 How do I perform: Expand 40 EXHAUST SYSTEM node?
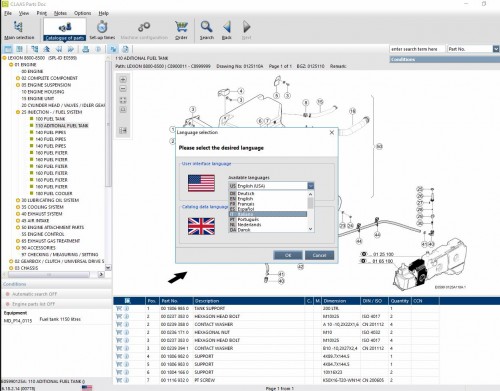tap(18, 214)
